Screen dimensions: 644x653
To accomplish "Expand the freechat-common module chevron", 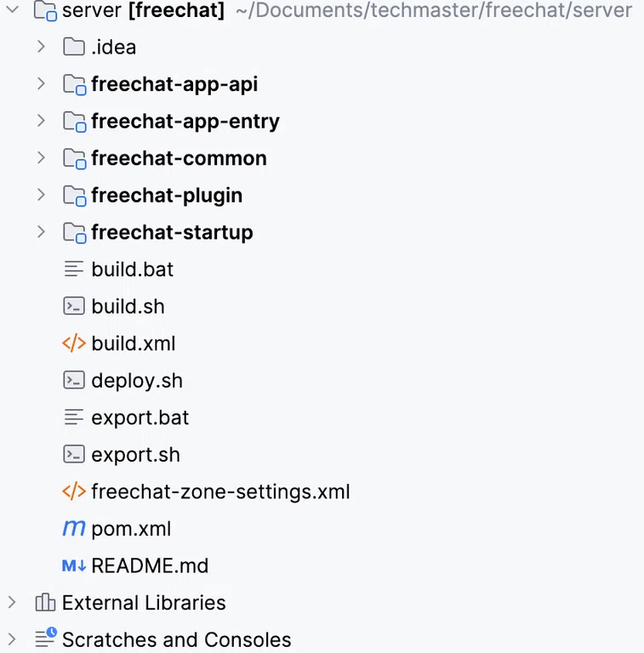I will (x=41, y=158).
